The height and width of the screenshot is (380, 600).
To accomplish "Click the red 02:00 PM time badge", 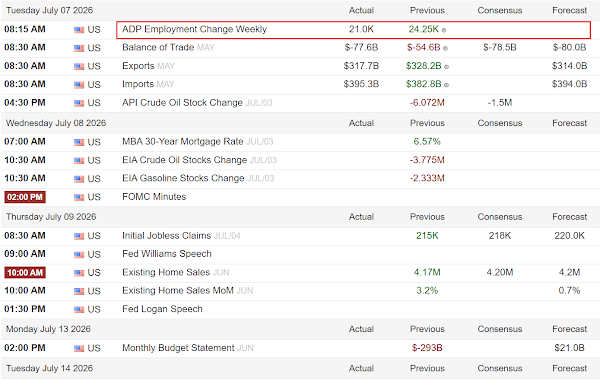I will point(25,197).
